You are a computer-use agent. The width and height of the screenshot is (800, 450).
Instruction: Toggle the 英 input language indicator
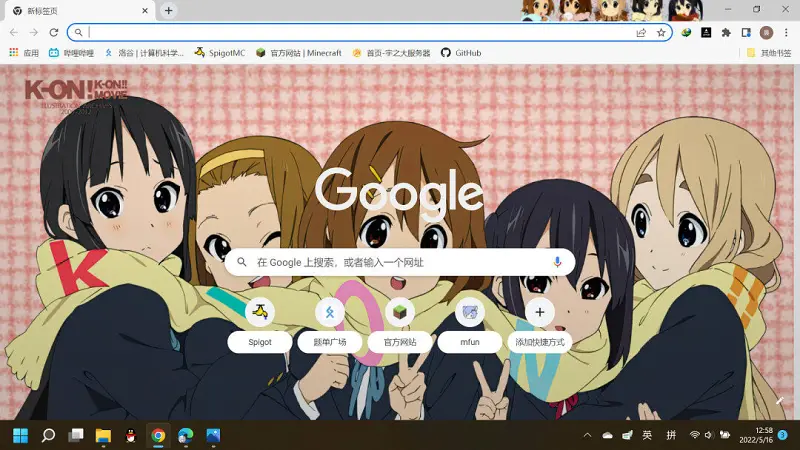click(647, 435)
